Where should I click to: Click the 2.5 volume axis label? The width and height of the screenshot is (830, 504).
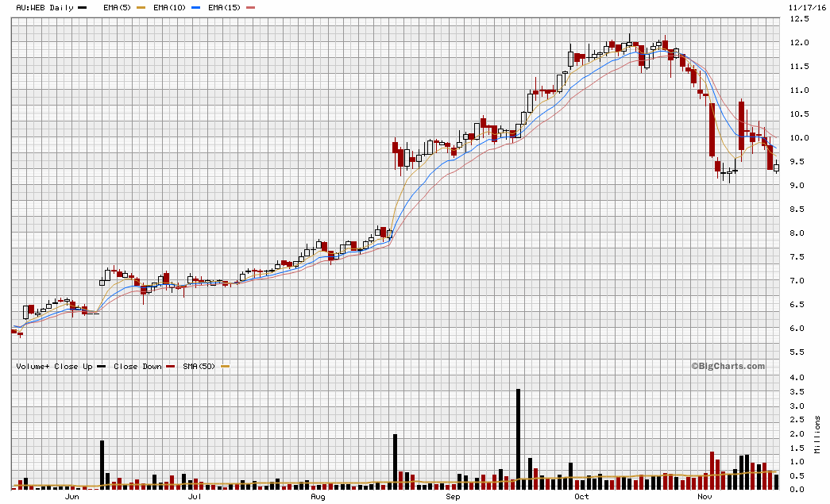pos(797,419)
